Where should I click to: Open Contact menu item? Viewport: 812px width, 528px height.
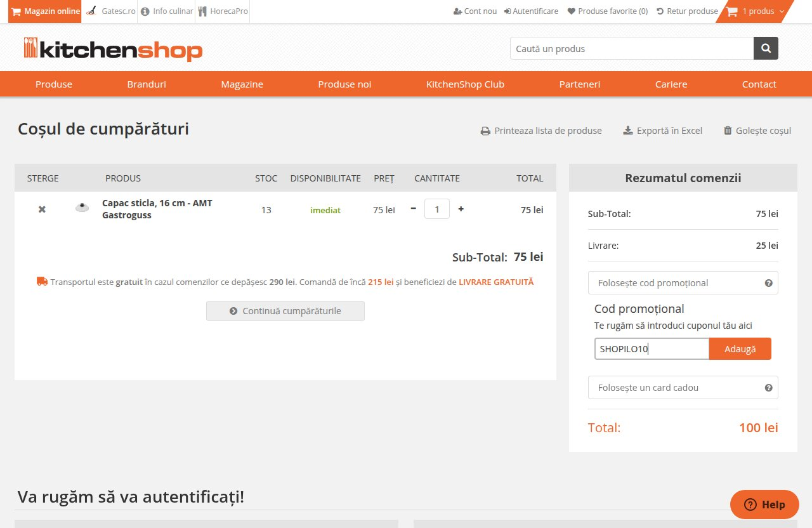pos(759,84)
